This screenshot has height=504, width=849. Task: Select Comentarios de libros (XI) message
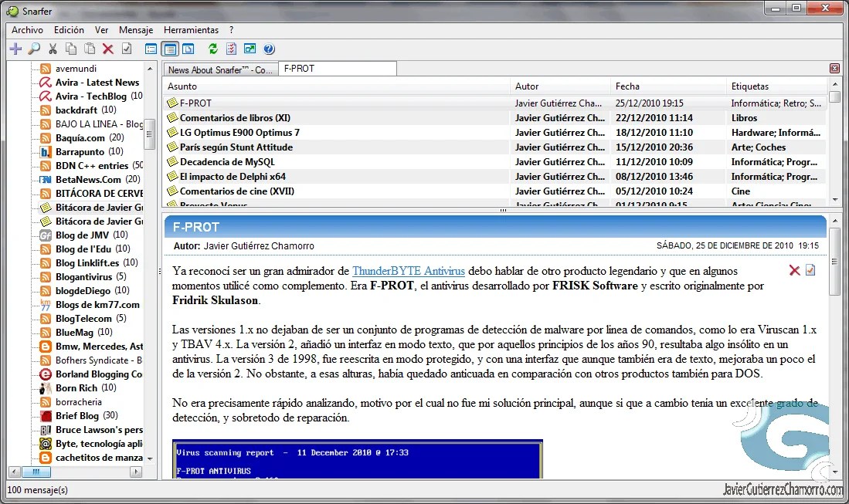coord(495,117)
